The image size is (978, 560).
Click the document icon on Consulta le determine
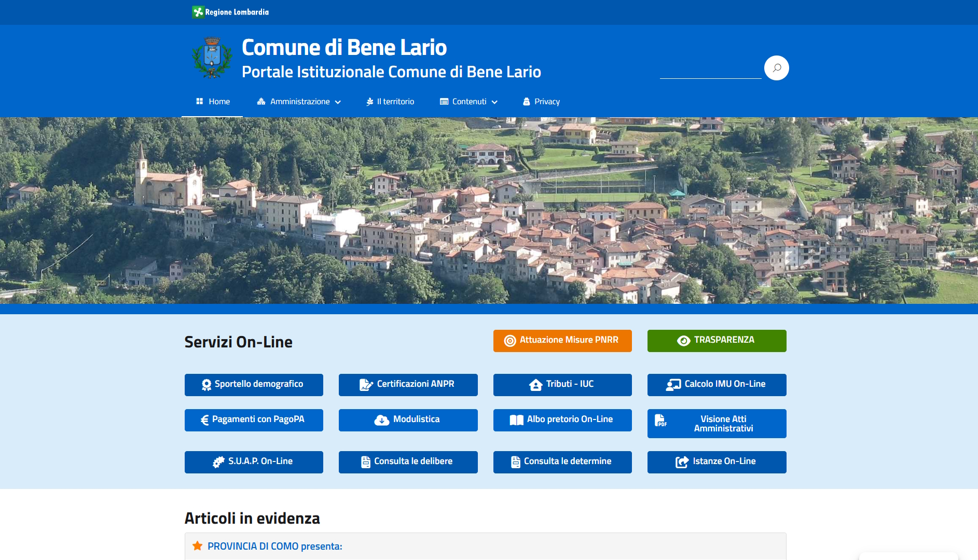516,462
